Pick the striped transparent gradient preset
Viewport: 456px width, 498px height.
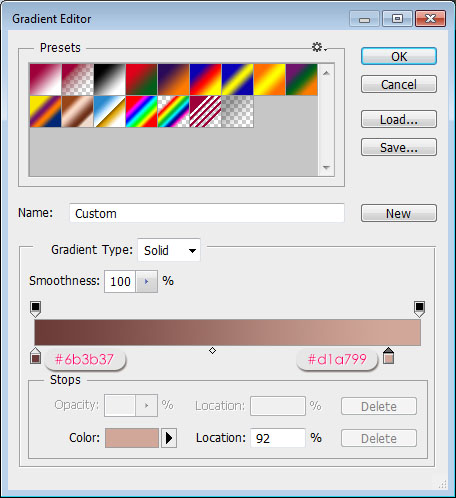[x=206, y=112]
